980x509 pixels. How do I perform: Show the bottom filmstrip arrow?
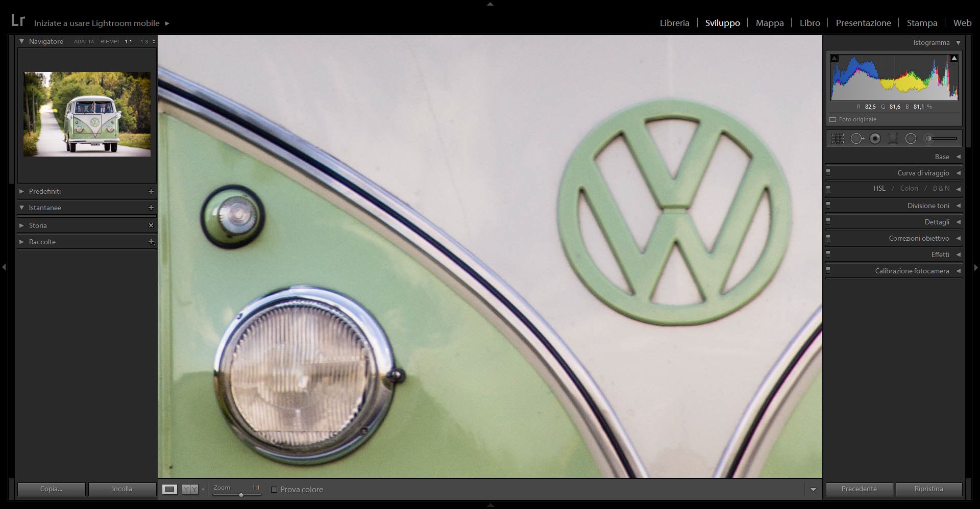pyautogui.click(x=490, y=505)
